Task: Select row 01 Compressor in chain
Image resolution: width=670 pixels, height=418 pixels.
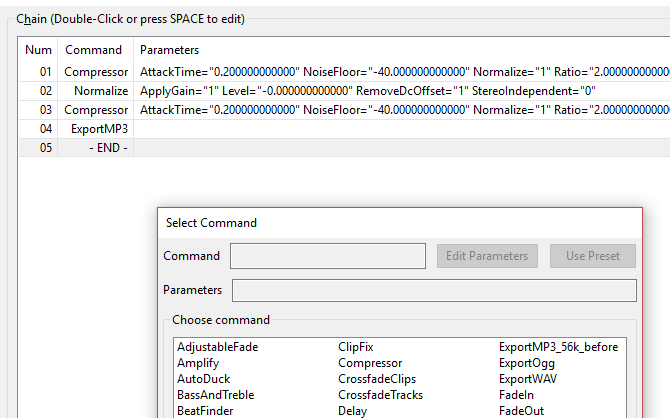Action: (x=96, y=72)
